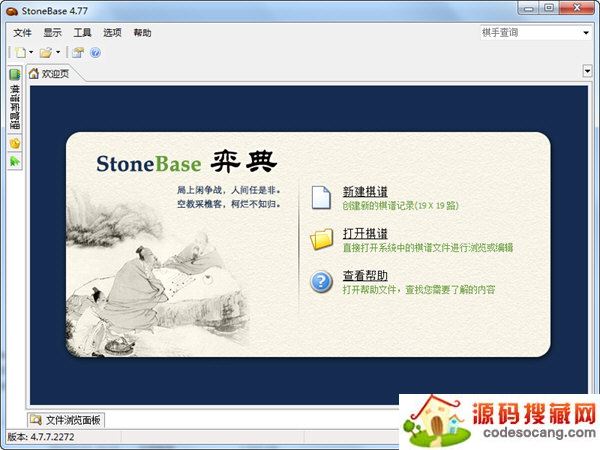The image size is (600, 450).
Task: Click the blue help toolbar icon
Action: [95, 52]
